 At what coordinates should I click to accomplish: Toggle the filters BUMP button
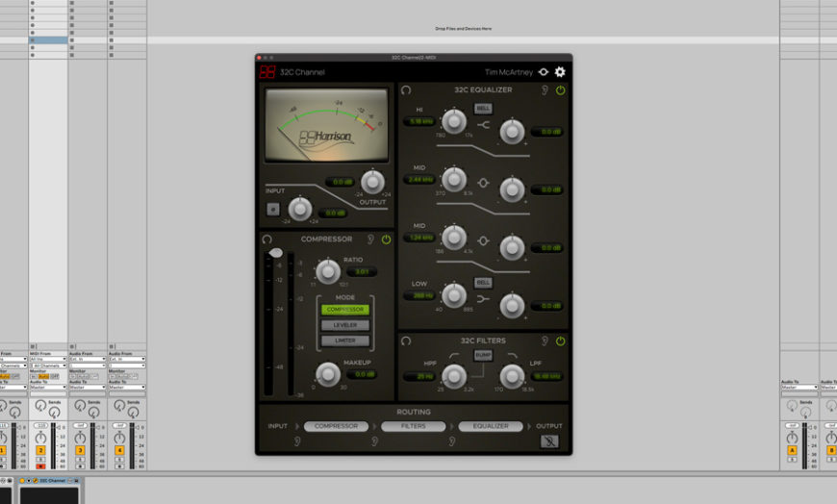pos(483,355)
